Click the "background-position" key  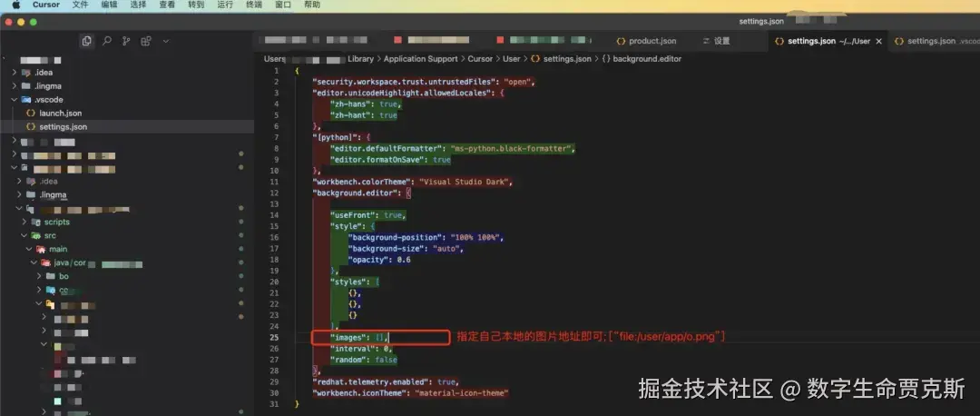pyautogui.click(x=393, y=238)
